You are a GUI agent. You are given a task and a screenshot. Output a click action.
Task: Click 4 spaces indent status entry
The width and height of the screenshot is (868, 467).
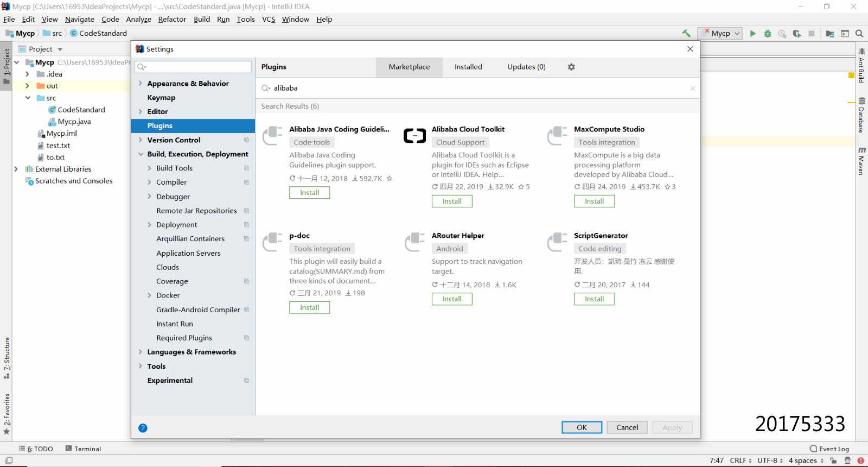806,460
